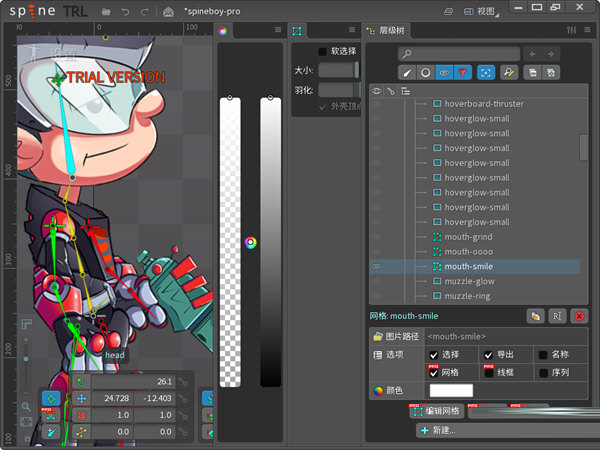600x450 pixels.
Task: Click the open folder icon in title bar
Action: click(x=106, y=11)
